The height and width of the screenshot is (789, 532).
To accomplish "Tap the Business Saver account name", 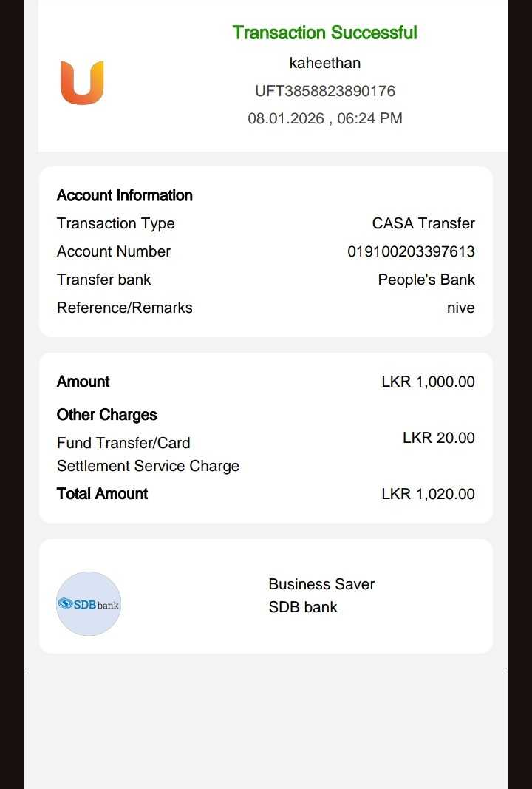I will point(321,584).
